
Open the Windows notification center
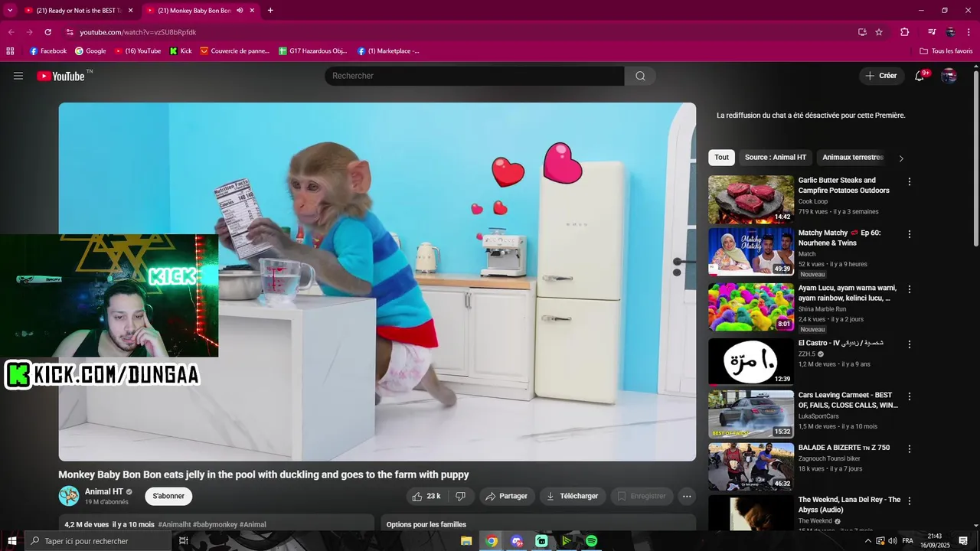coord(963,541)
